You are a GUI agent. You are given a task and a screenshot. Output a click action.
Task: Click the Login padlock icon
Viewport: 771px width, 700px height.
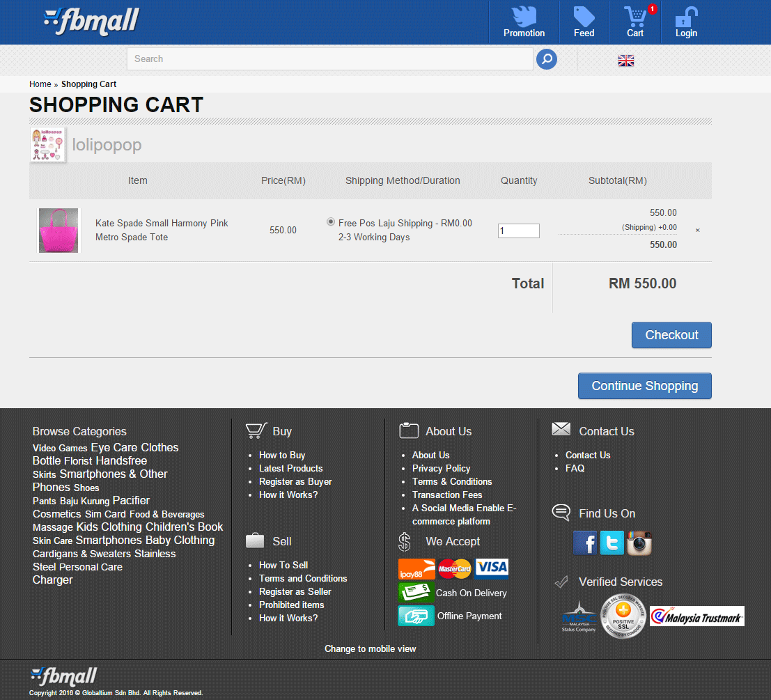tap(686, 17)
